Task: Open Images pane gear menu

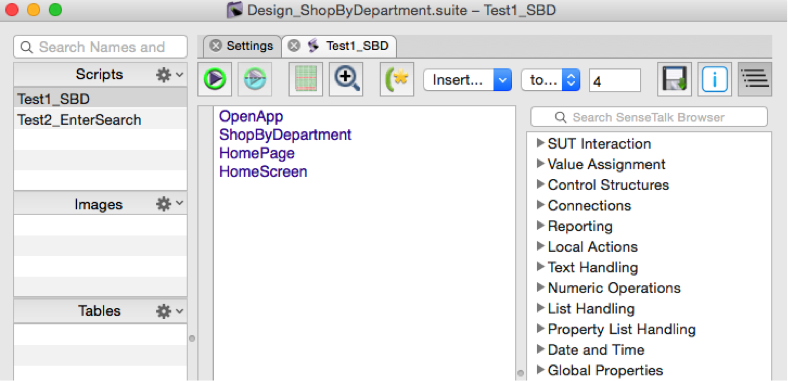Action: pos(169,204)
